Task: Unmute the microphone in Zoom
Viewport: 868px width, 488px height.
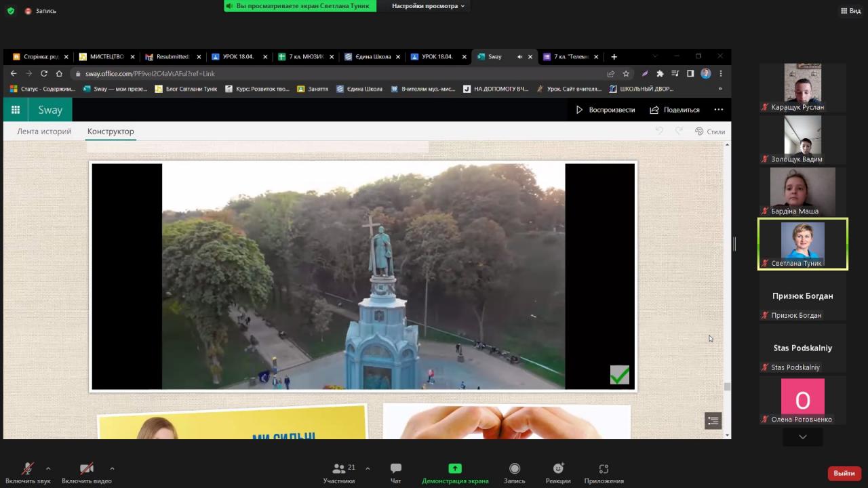Action: pos(28,472)
